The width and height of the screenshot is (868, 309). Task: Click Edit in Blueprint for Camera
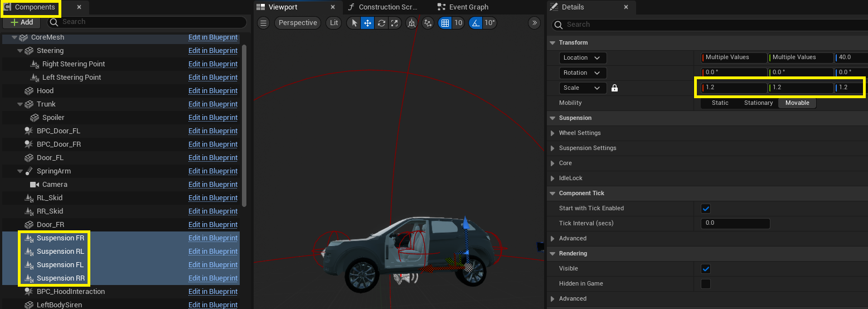click(x=213, y=185)
